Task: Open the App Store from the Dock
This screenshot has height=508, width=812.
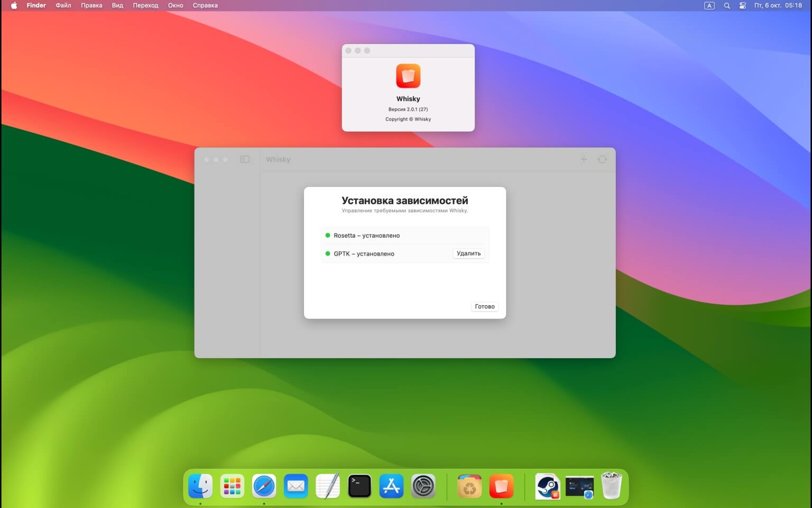Action: 391,486
